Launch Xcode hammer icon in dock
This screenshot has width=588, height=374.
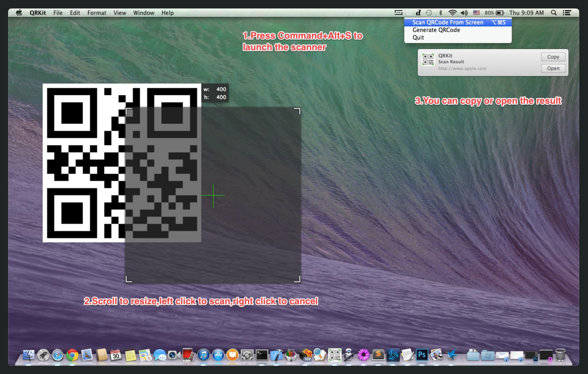point(276,355)
